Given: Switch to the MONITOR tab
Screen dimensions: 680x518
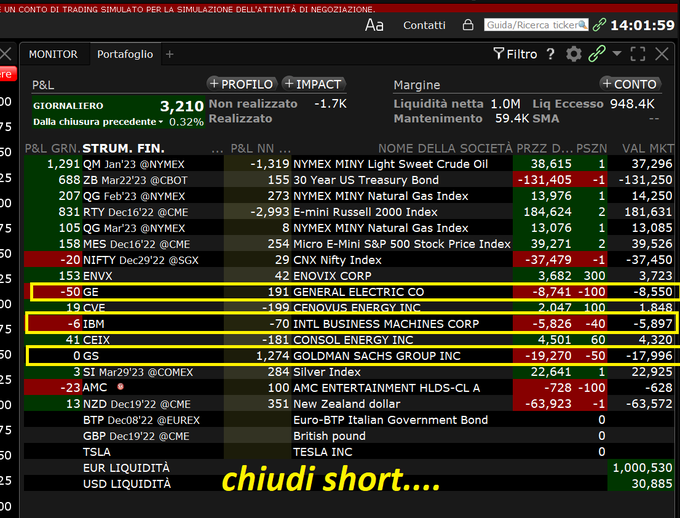Looking at the screenshot, I should click(x=53, y=54).
